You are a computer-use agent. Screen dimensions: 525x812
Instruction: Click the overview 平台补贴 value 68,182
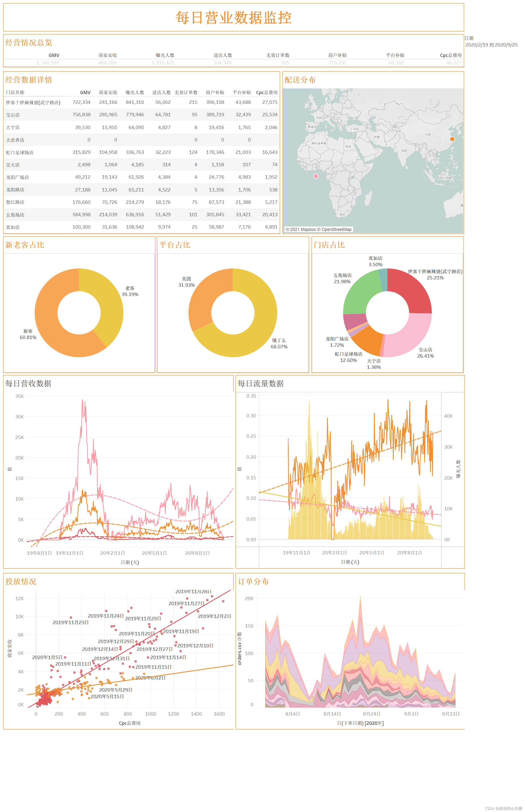click(396, 63)
